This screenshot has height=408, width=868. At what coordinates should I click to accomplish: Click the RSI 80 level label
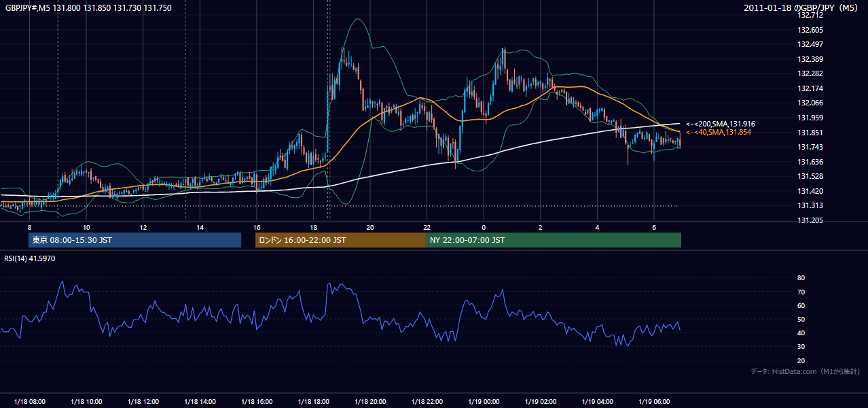801,278
